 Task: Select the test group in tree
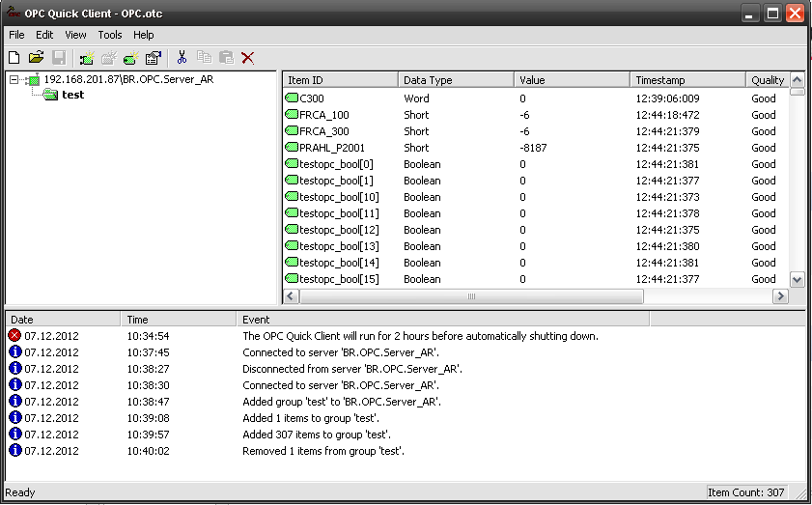(73, 95)
